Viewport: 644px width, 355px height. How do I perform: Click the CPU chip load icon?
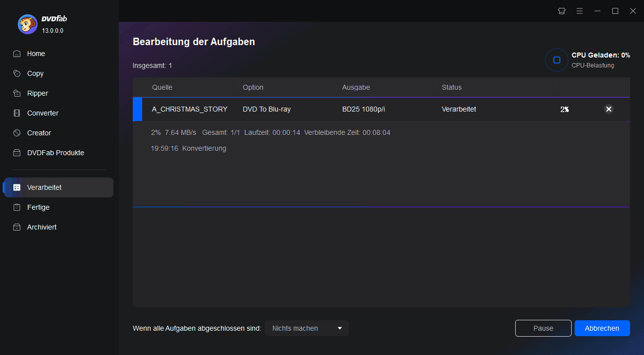click(x=556, y=60)
